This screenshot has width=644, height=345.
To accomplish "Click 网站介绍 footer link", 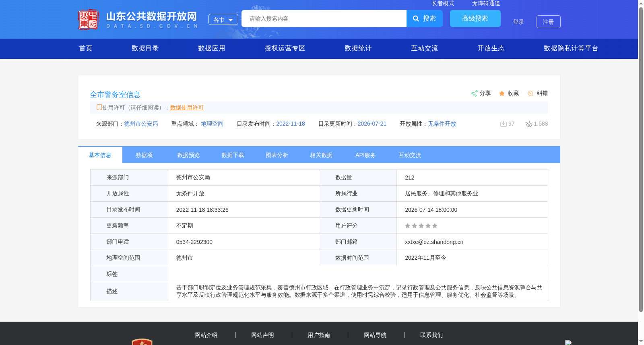I will 206,335.
